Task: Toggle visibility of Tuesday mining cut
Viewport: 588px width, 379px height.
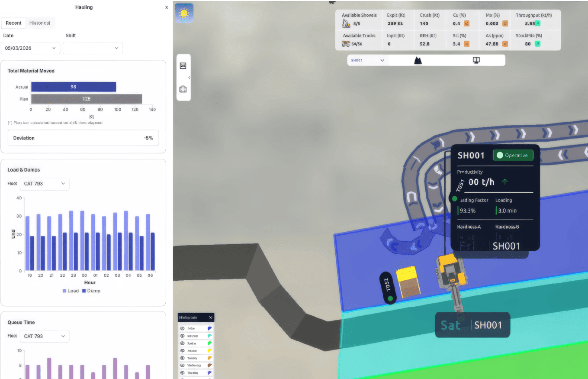Action: point(183,358)
